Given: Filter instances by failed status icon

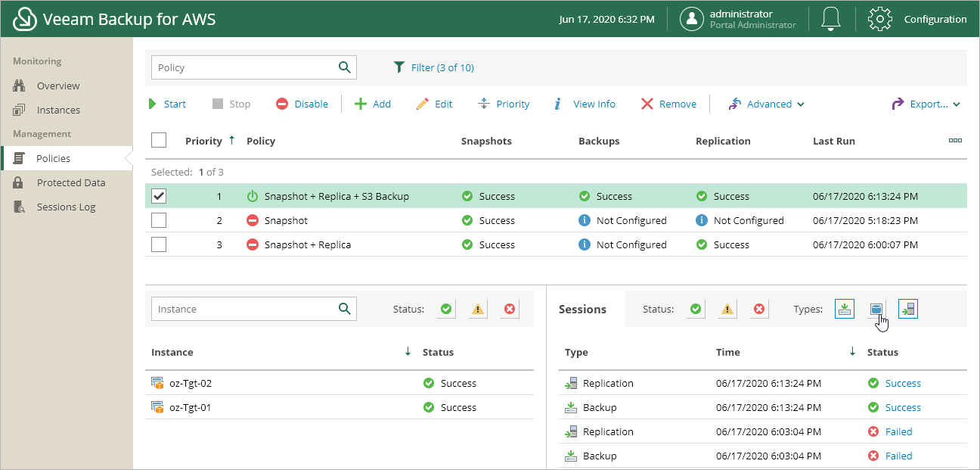Looking at the screenshot, I should coord(510,309).
